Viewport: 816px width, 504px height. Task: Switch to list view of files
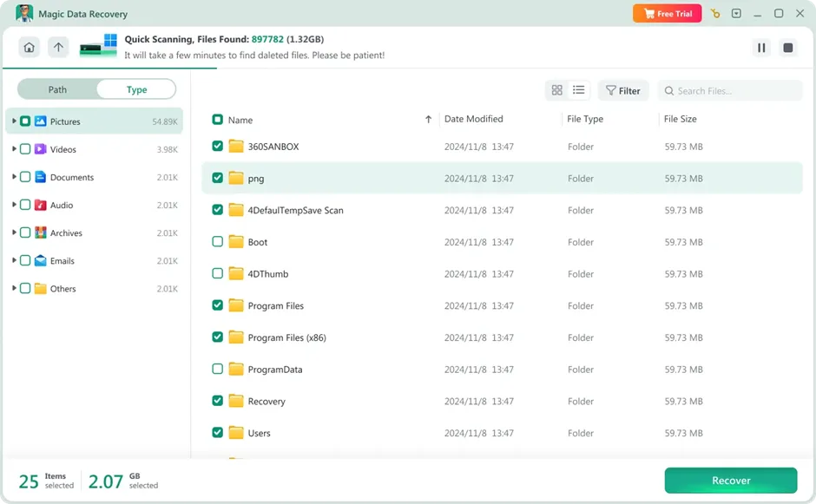coord(578,89)
